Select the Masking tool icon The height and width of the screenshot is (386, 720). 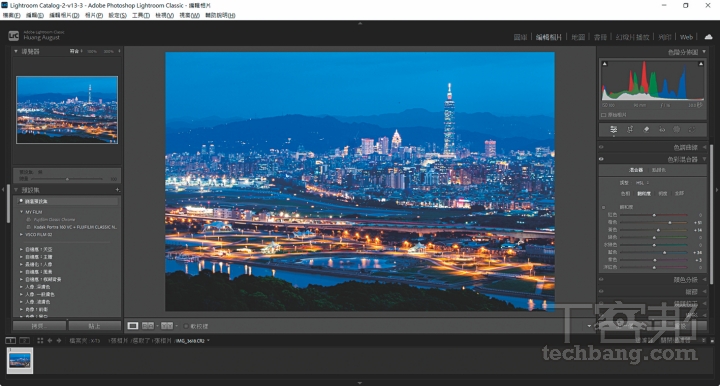click(676, 129)
